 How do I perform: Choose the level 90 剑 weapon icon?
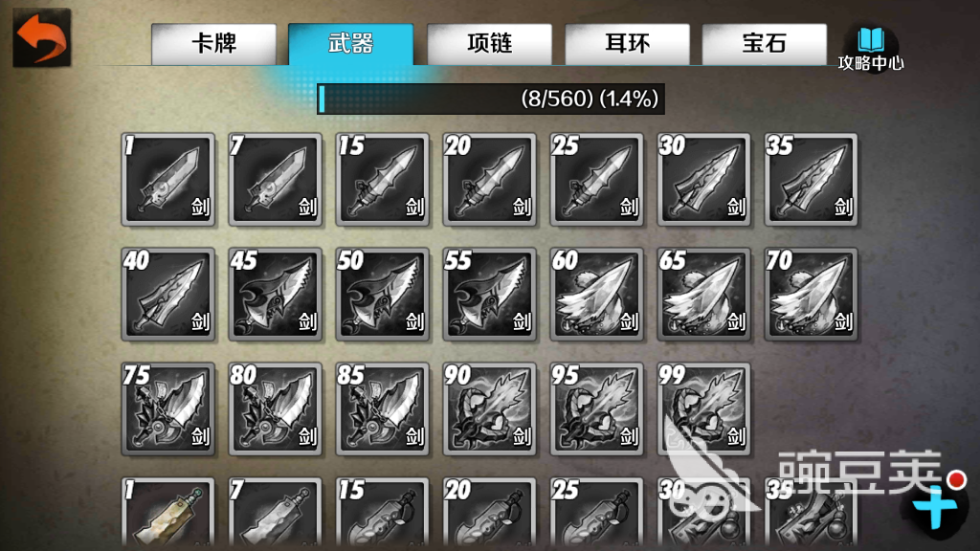point(489,409)
